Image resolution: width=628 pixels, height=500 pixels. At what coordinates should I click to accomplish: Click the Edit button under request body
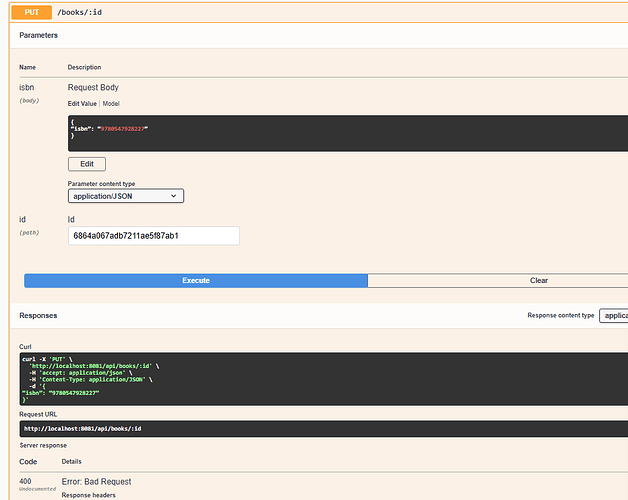87,164
